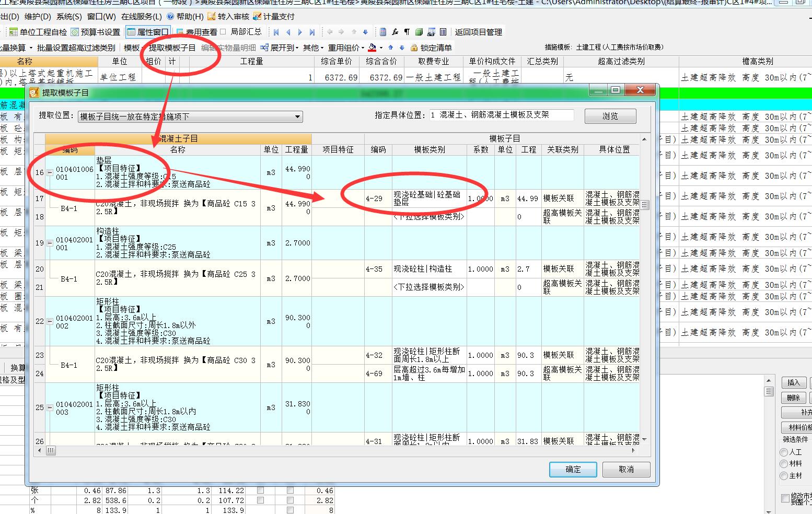Click the 删除 button on right panel

[794, 398]
